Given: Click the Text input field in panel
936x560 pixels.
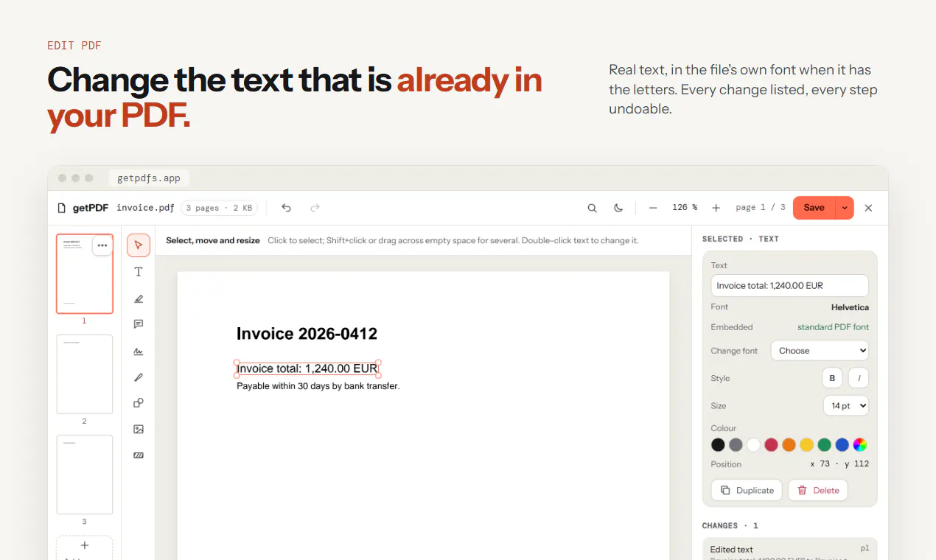Looking at the screenshot, I should 789,286.
